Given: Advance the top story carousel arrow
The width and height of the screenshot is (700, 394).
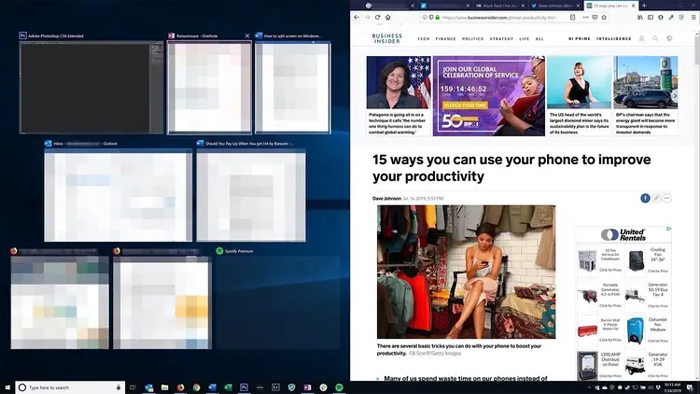Looking at the screenshot, I should tap(675, 95).
